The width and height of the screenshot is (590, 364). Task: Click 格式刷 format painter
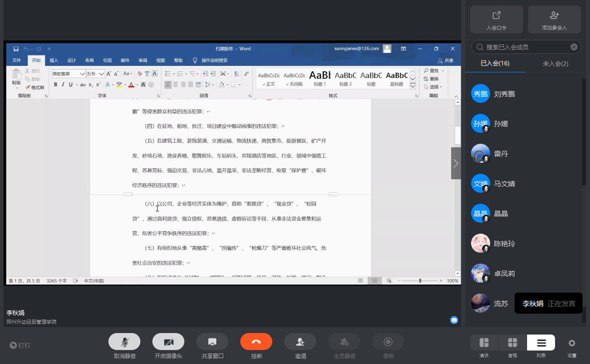click(34, 87)
